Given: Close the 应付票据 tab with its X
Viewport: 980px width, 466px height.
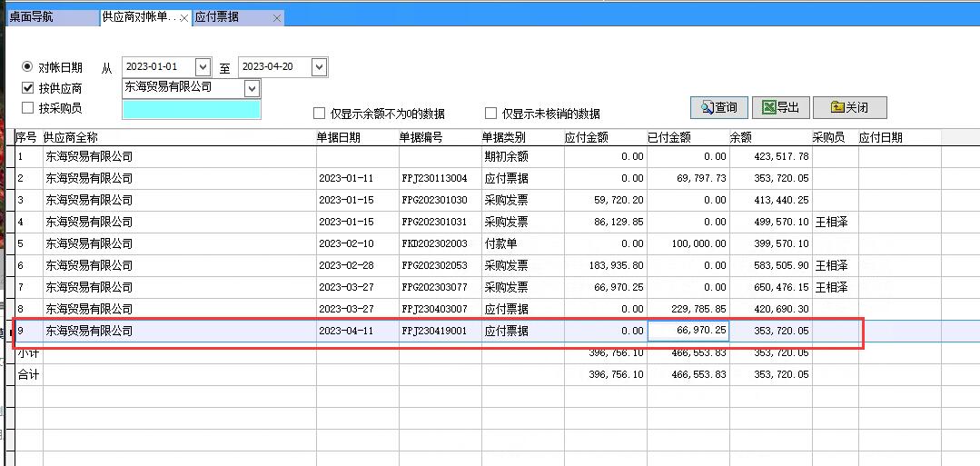Looking at the screenshot, I should point(277,18).
